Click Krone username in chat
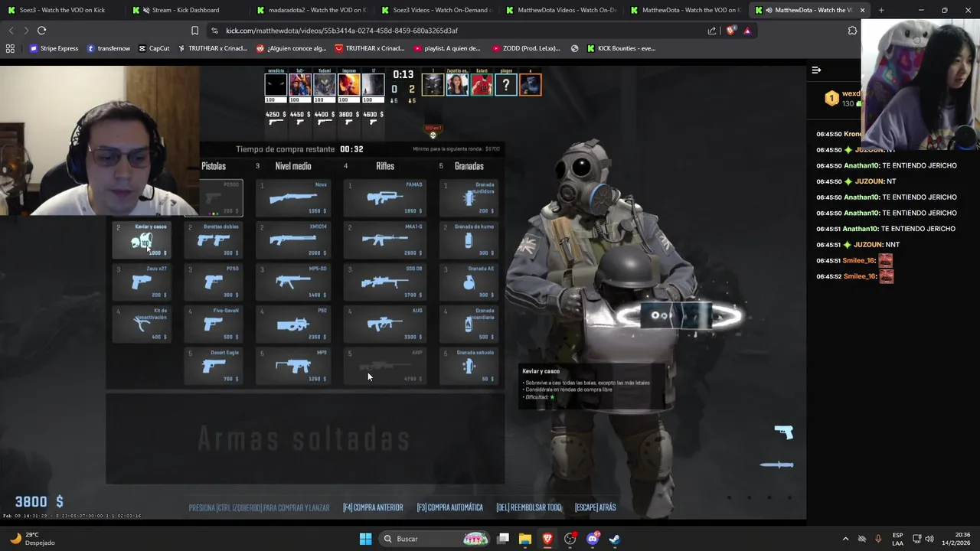The height and width of the screenshot is (551, 980). point(852,134)
